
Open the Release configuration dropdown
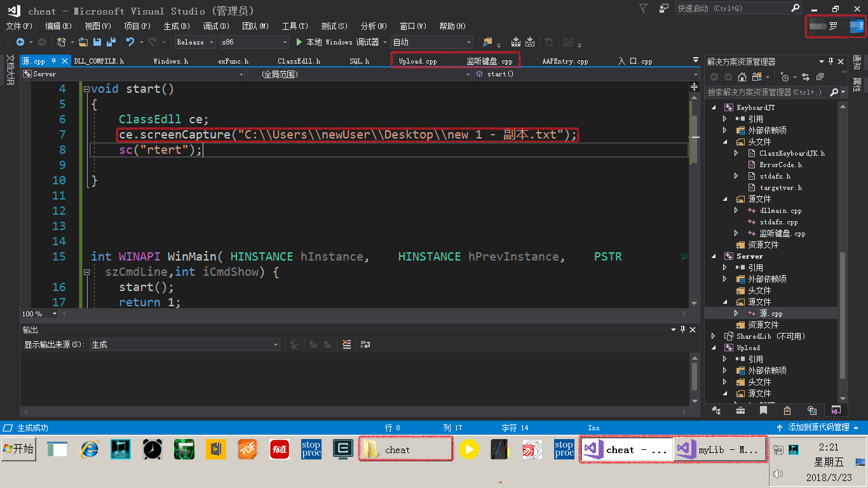click(x=194, y=42)
